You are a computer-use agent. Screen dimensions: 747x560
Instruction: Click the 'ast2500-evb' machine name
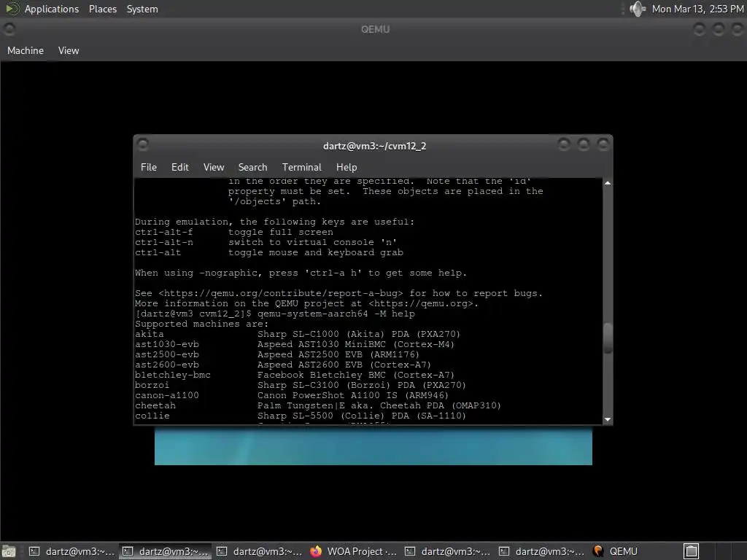point(167,355)
